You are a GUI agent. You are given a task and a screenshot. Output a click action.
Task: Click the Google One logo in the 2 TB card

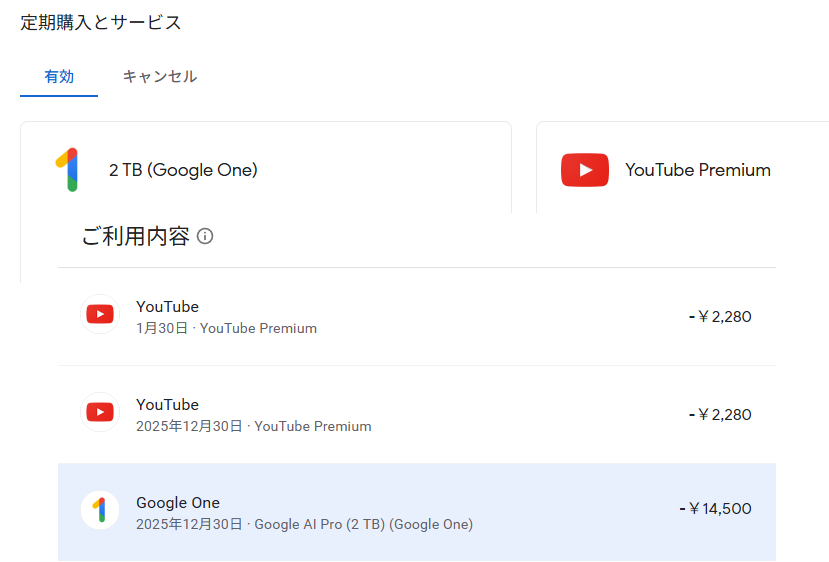tap(67, 170)
